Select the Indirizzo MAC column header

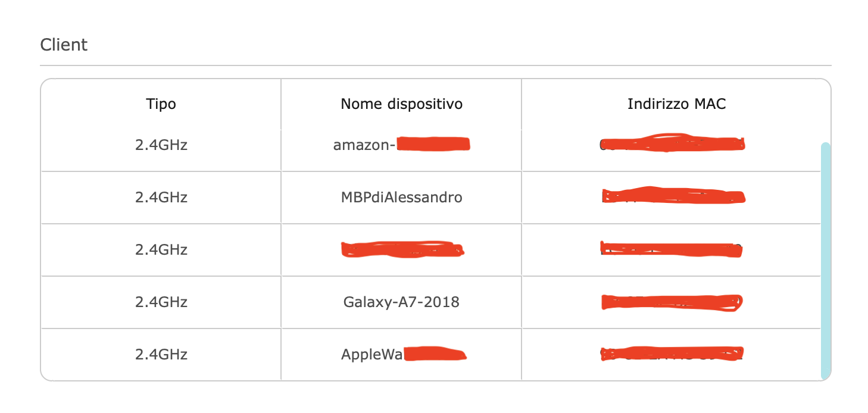coord(676,104)
